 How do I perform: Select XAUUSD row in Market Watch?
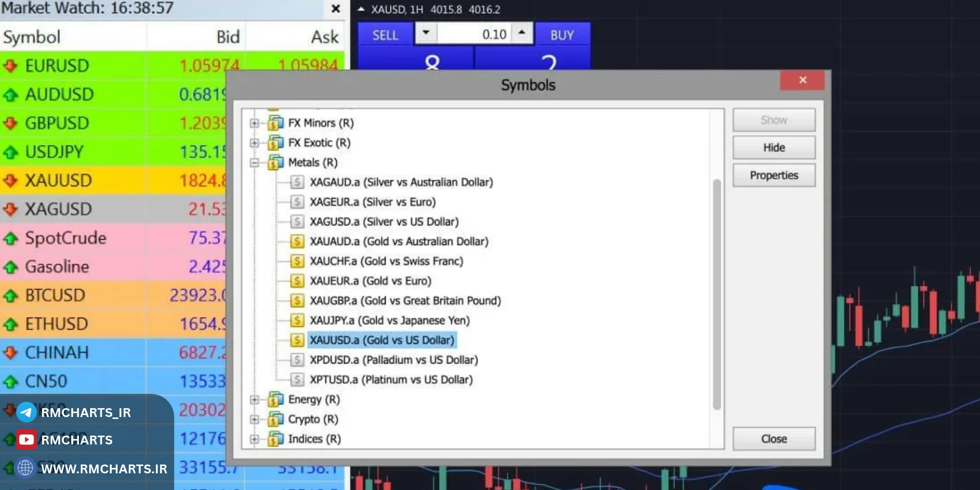113,180
